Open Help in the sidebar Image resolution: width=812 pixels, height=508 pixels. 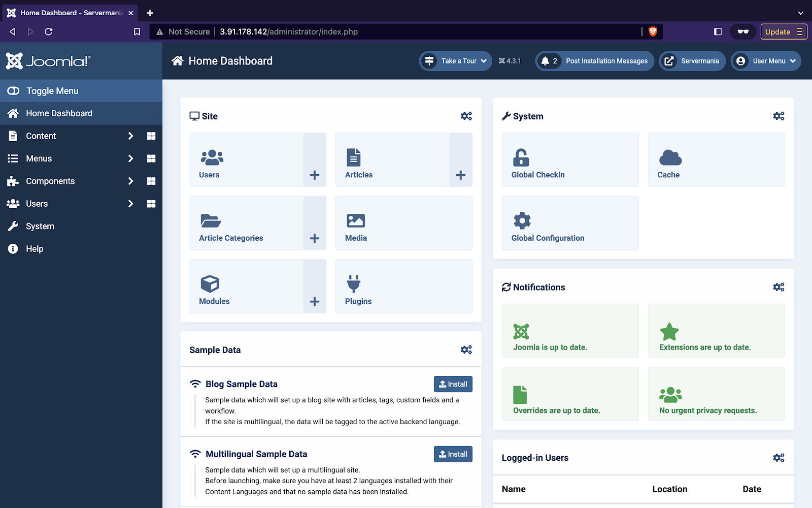tap(81, 249)
